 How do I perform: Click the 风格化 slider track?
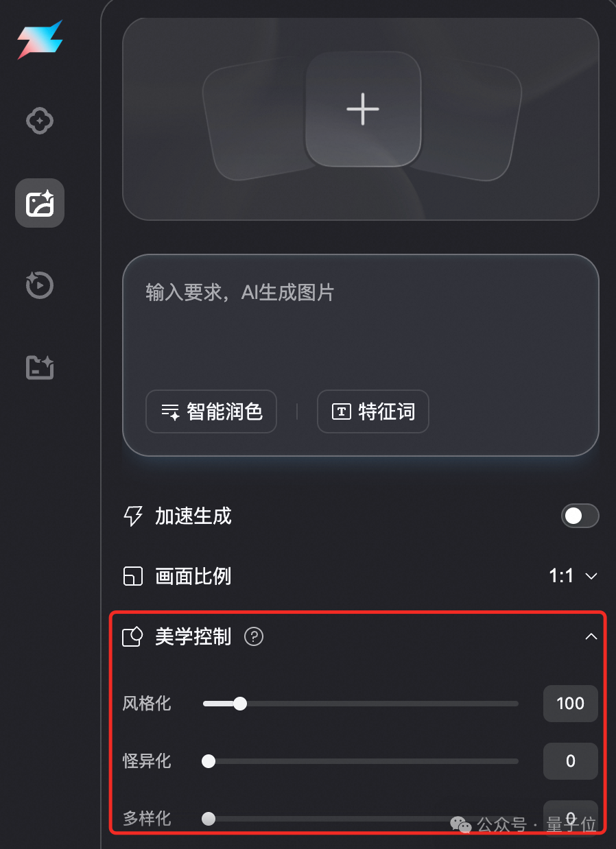[361, 704]
